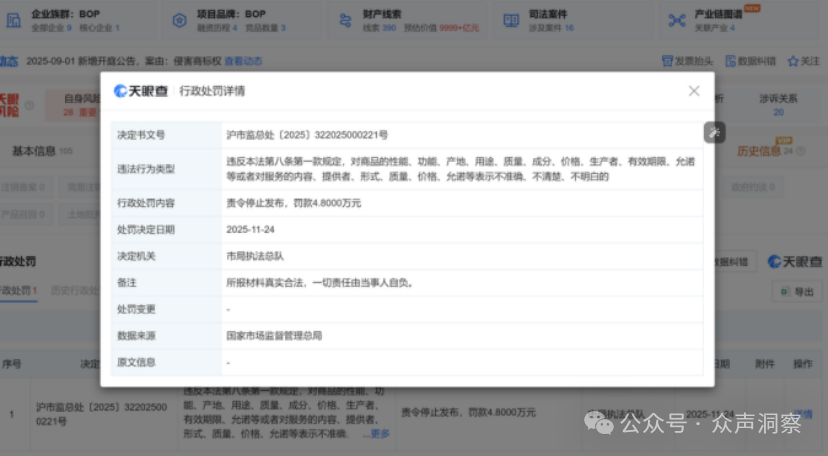Open 涉诉关系 20 item

tap(778, 104)
